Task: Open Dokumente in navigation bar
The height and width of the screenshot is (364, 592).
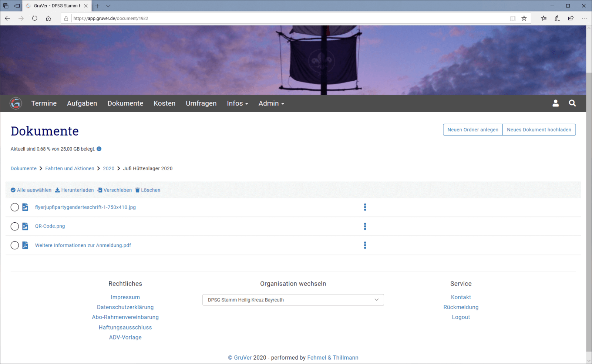Action: pos(125,103)
